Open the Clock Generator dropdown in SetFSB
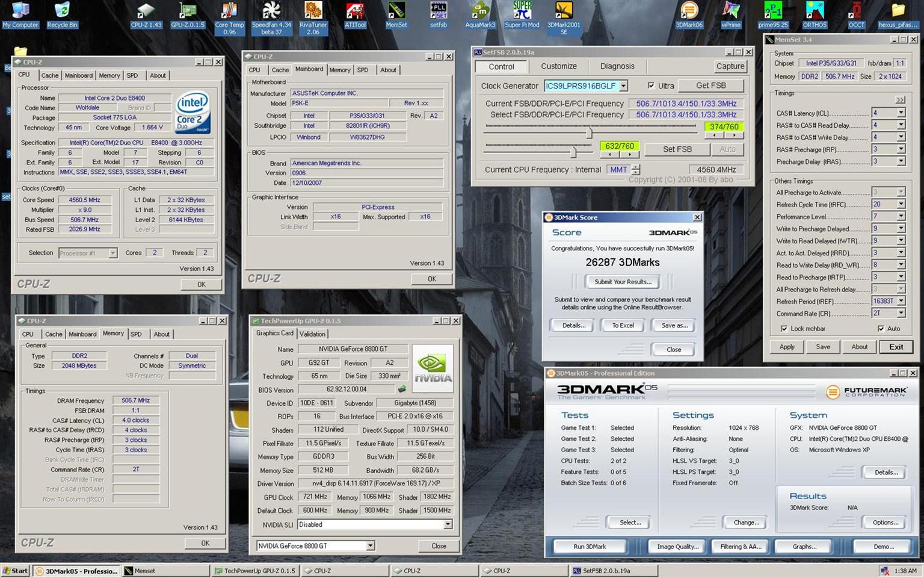Viewport: 924px width, 578px height. pos(624,86)
